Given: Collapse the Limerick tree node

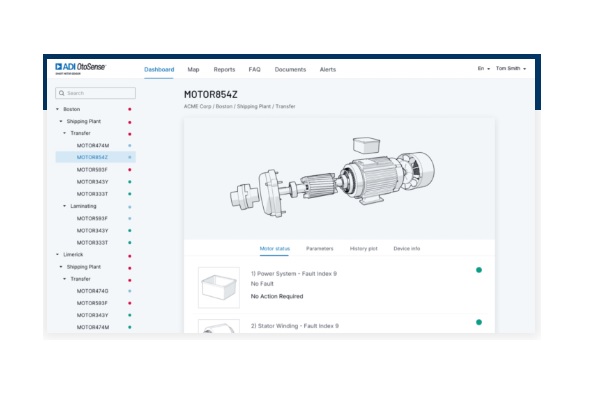Looking at the screenshot, I should click(58, 255).
